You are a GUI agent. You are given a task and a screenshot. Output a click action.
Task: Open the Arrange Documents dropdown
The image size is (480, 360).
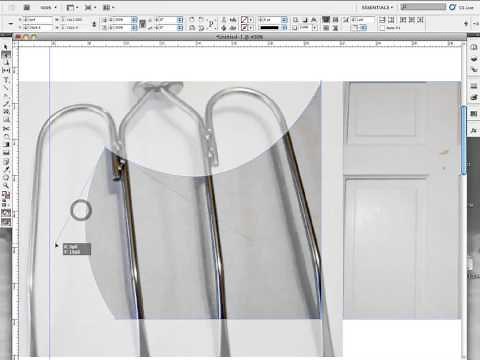(x=108, y=7)
